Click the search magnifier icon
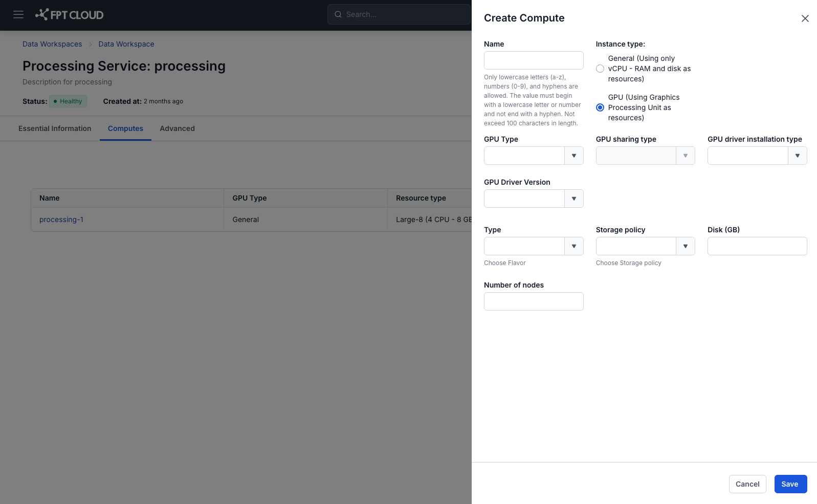 coord(338,14)
